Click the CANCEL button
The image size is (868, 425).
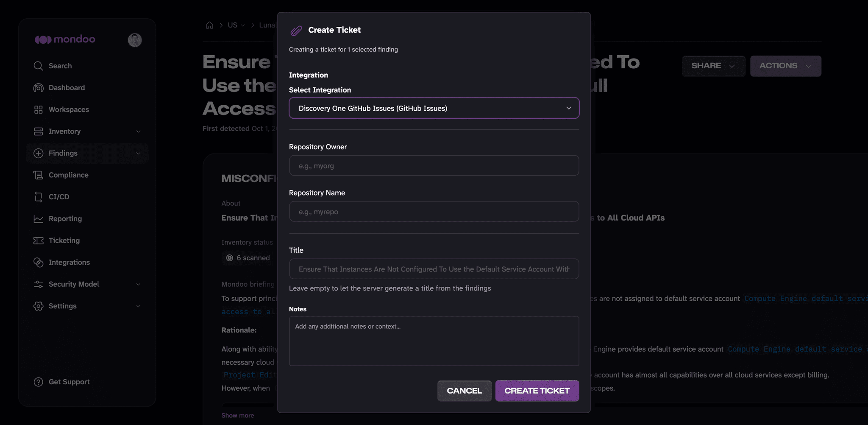click(465, 391)
